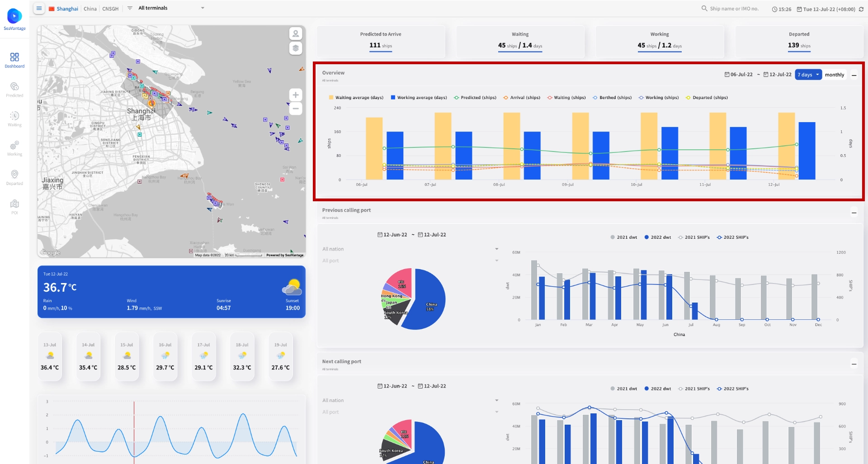Expand the All nation dropdown in Previous calling port
The width and height of the screenshot is (868, 464).
tap(410, 249)
